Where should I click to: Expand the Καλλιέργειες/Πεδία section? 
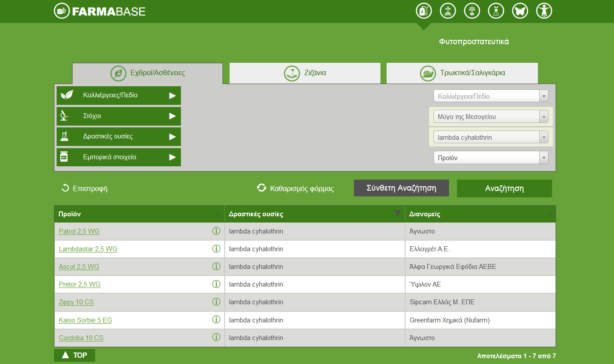[x=119, y=96]
